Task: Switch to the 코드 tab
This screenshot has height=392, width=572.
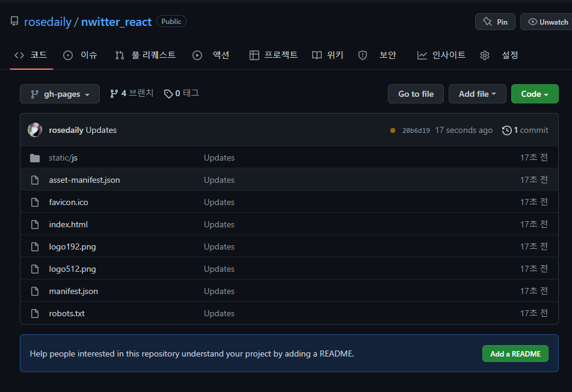Action: [31, 55]
